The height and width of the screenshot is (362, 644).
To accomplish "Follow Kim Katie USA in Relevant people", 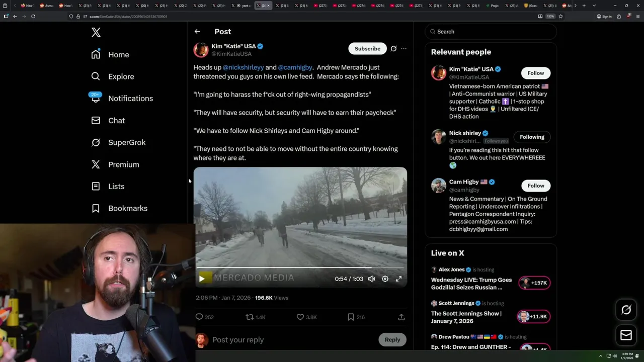I will click(x=536, y=73).
